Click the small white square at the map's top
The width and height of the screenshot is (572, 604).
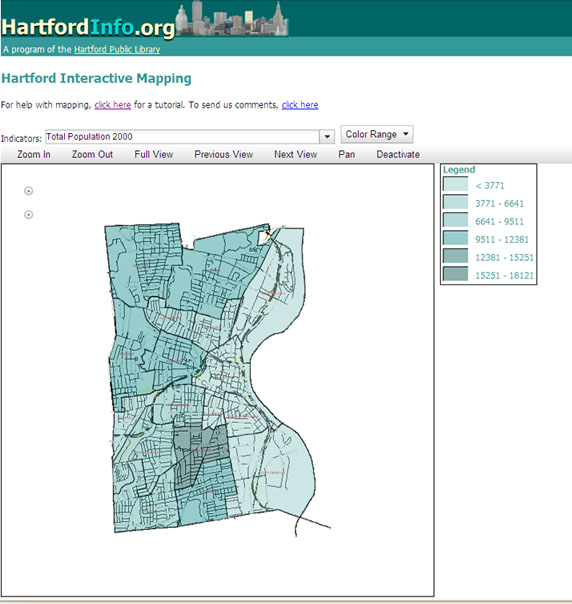coord(263,238)
